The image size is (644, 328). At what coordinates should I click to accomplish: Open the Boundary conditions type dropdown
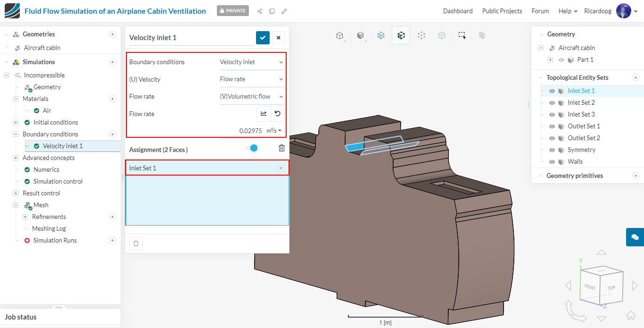point(252,62)
